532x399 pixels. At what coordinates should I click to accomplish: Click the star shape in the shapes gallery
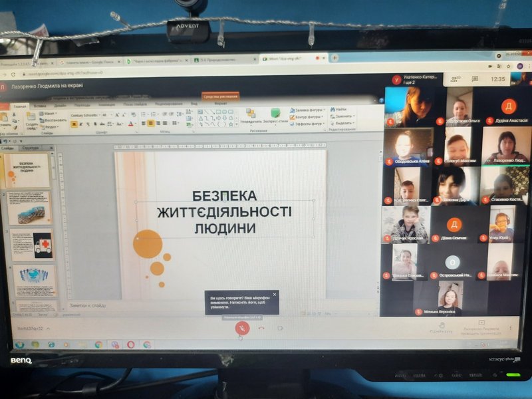tap(231, 124)
